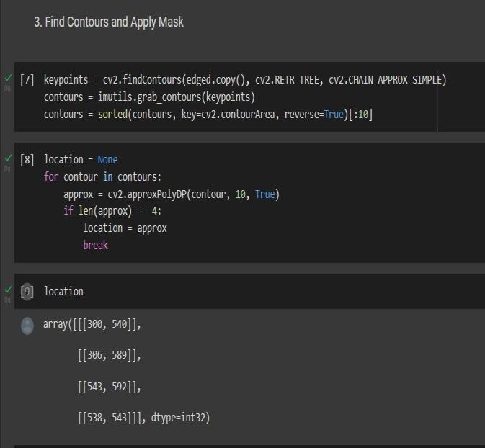Select the 'Find Contours and Apply Mask' heading
This screenshot has height=448, width=485.
(109, 22)
